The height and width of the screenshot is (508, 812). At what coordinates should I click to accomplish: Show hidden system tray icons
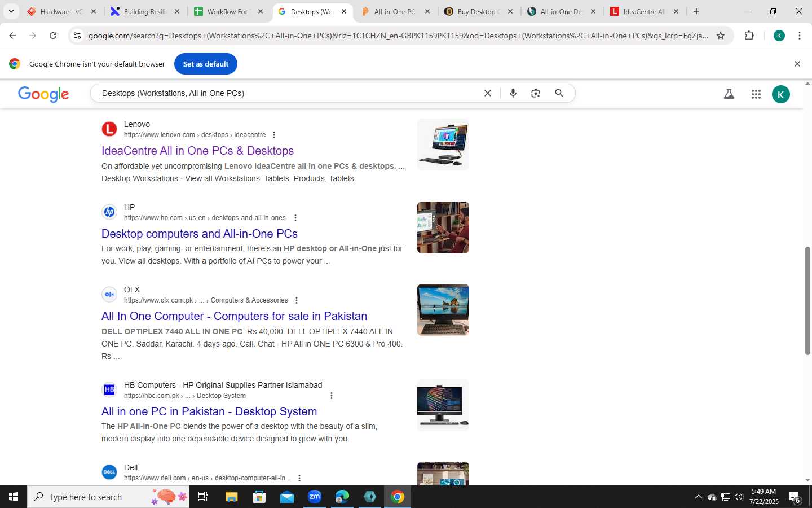(698, 497)
